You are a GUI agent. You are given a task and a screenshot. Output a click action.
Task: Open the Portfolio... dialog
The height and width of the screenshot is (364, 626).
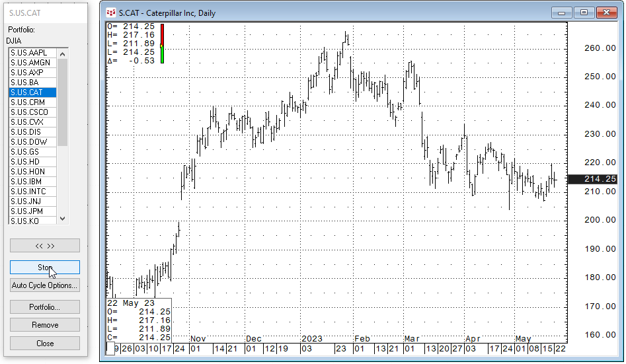[x=45, y=307]
